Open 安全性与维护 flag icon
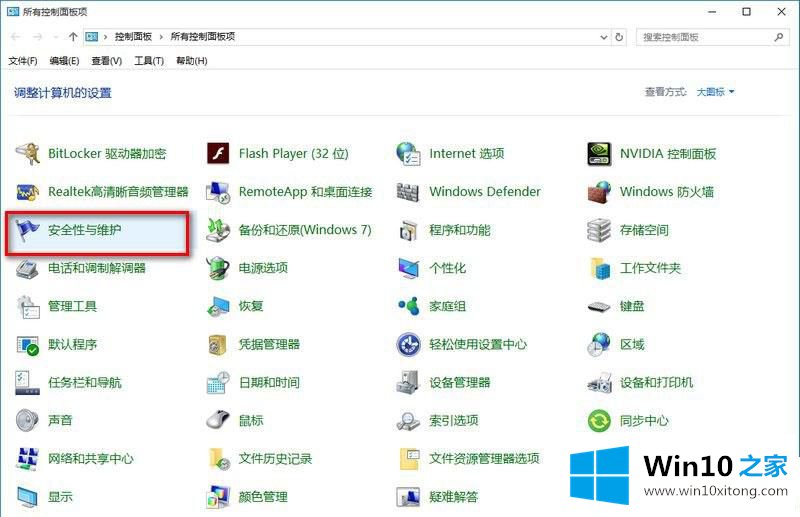The image size is (800, 517). pos(28,230)
